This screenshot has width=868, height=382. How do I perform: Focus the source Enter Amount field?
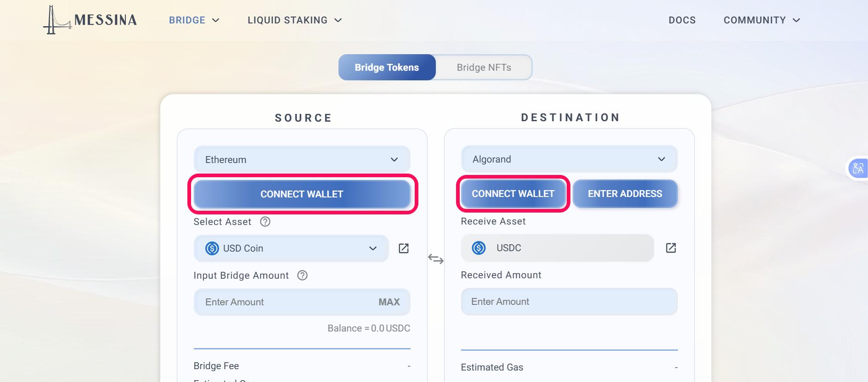click(x=302, y=302)
